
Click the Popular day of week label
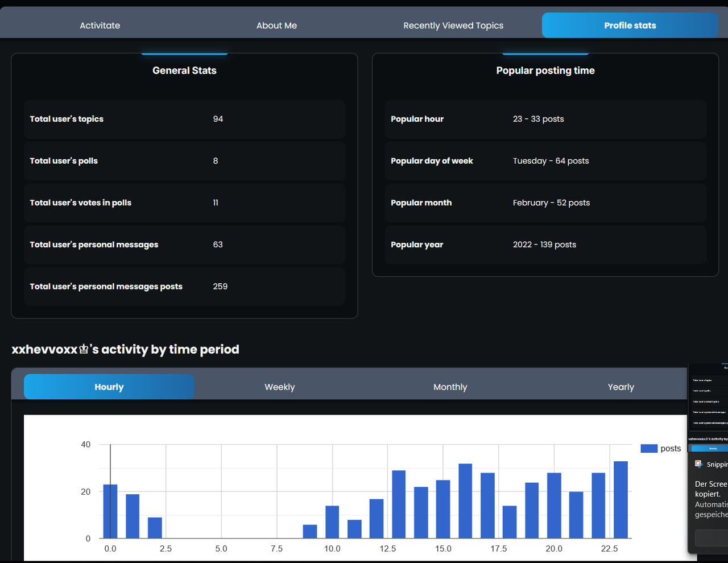(x=432, y=161)
